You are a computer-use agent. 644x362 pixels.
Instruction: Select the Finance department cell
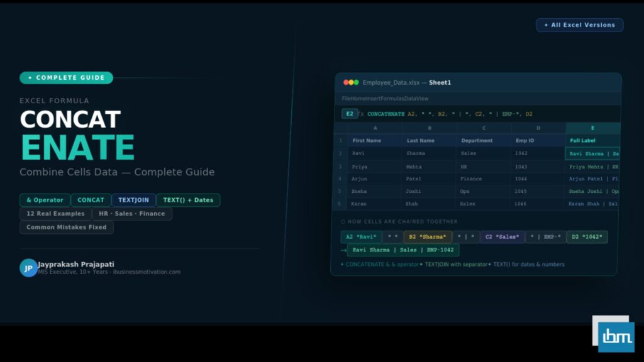coord(484,179)
